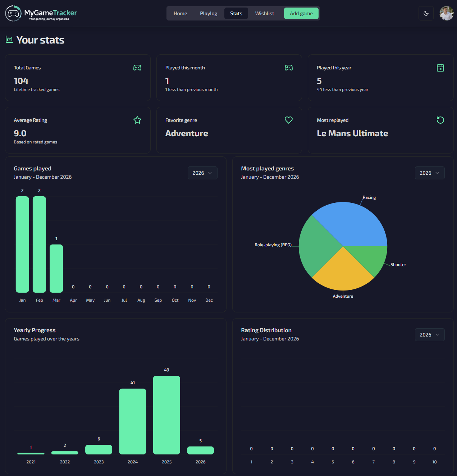Switch to the Playlog tab
457x476 pixels.
pyautogui.click(x=209, y=13)
